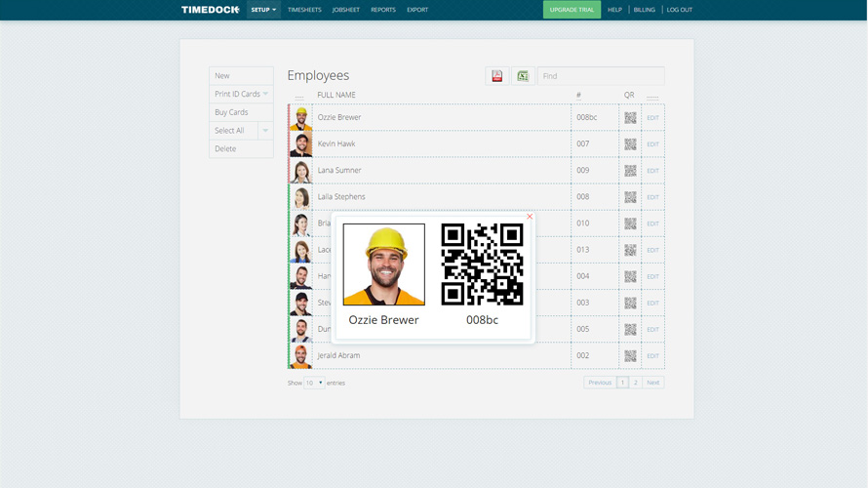Click Lana Sumner's avatar thumbnail

(301, 171)
